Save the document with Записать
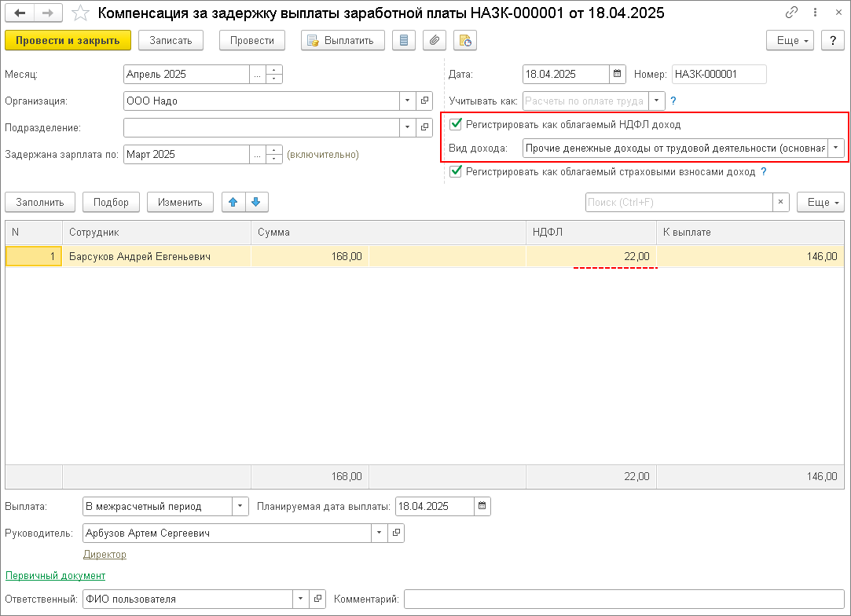The width and height of the screenshot is (851, 616). [171, 40]
